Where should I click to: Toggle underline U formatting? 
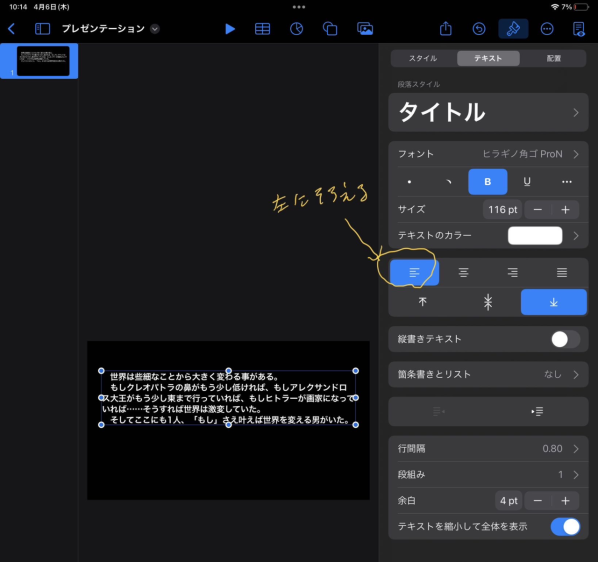tap(527, 182)
